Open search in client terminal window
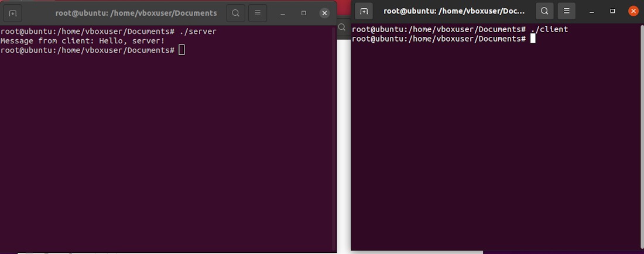Viewport: 644px width, 254px height. tap(544, 11)
